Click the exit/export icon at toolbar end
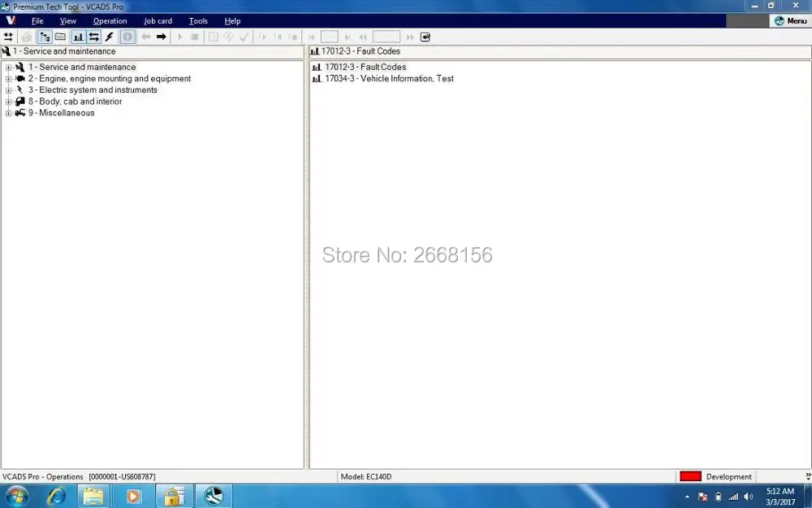The width and height of the screenshot is (812, 508). [425, 37]
